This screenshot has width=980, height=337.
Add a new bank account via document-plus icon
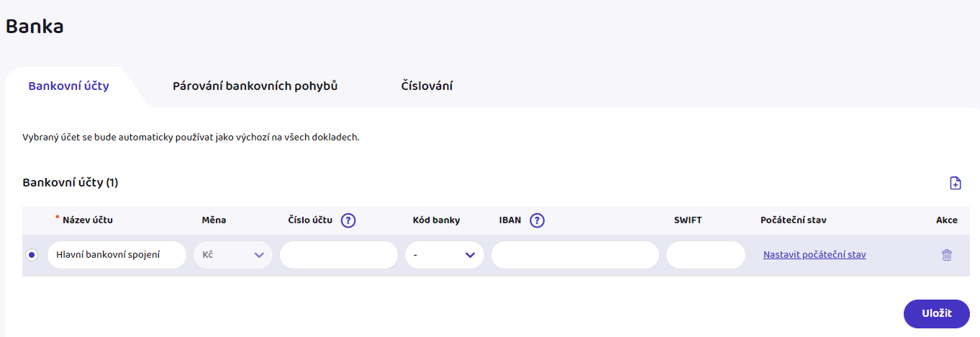coord(956,183)
